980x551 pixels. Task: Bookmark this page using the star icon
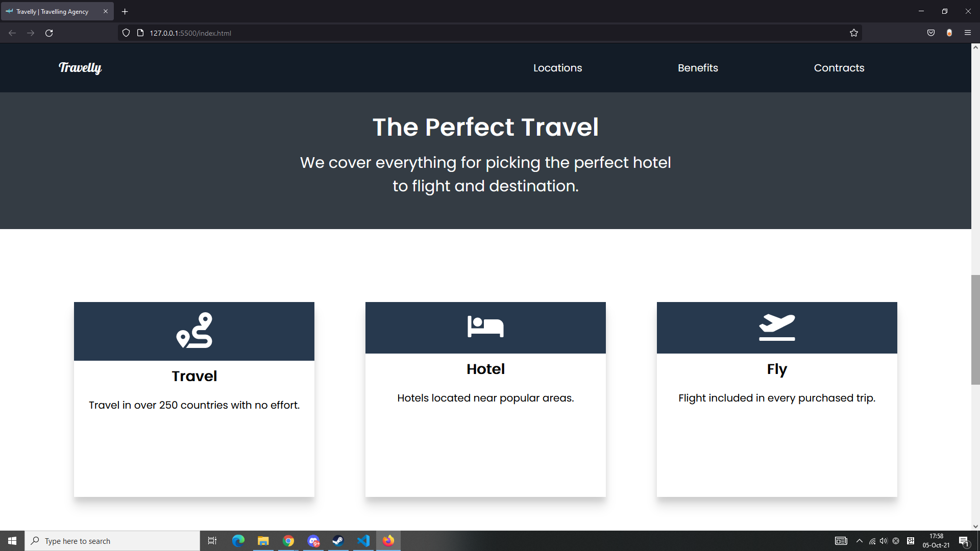tap(854, 33)
